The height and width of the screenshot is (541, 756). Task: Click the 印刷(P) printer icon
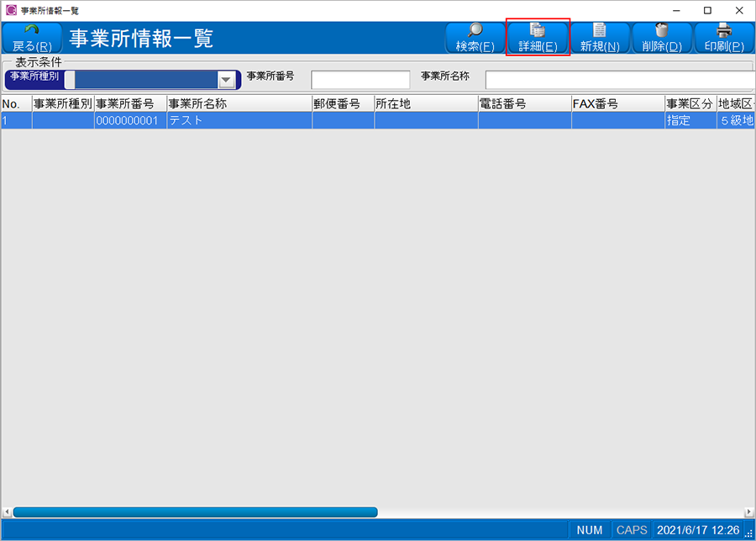pyautogui.click(x=723, y=31)
